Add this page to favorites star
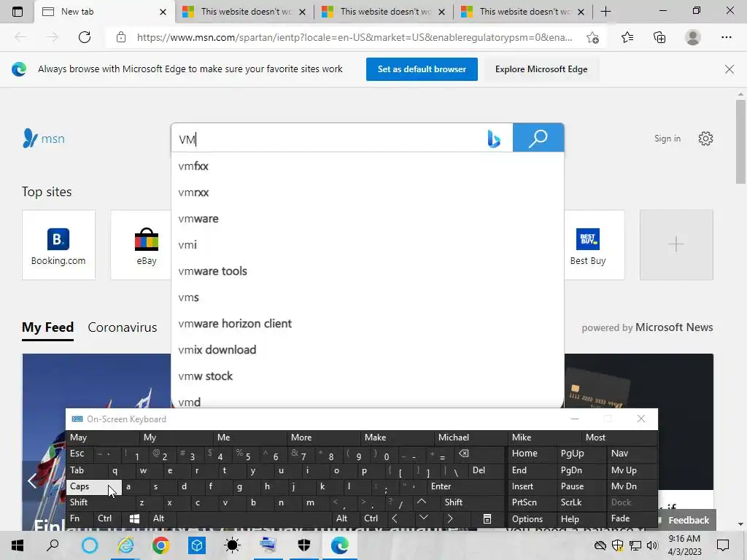The image size is (747, 560). 592,37
